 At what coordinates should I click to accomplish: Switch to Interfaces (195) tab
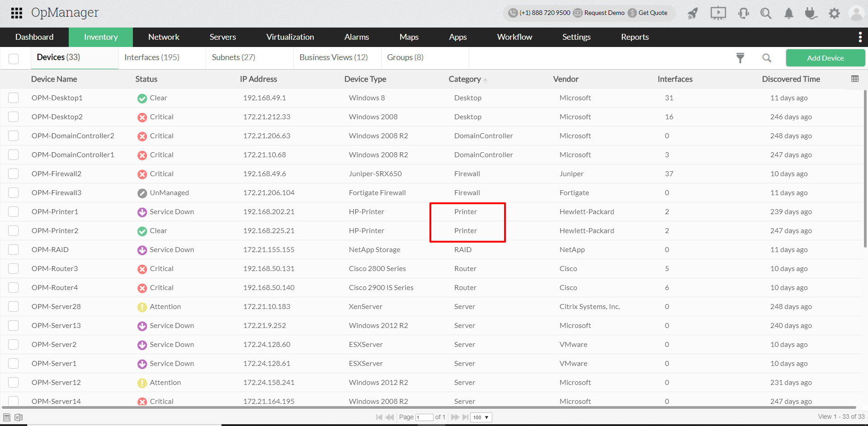(x=152, y=57)
